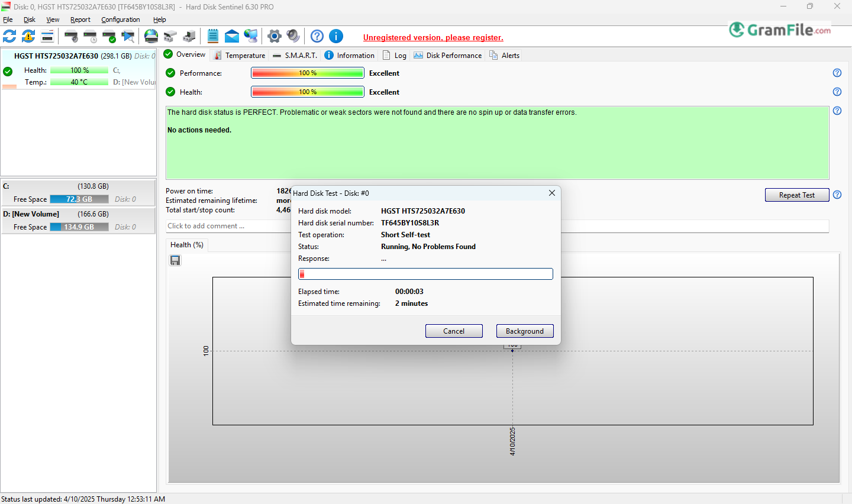Screen dimensions: 852x504
Task: Click the help icon beside status message box
Action: point(837,111)
